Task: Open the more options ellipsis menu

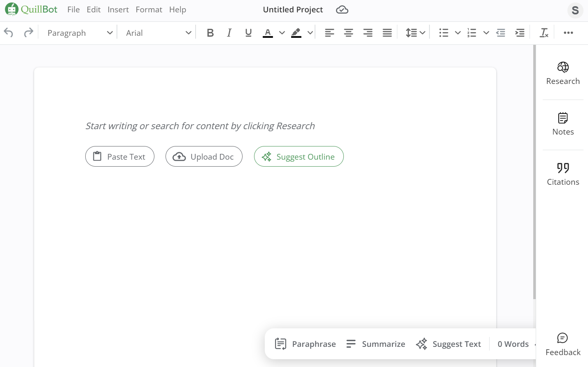Action: 569,33
